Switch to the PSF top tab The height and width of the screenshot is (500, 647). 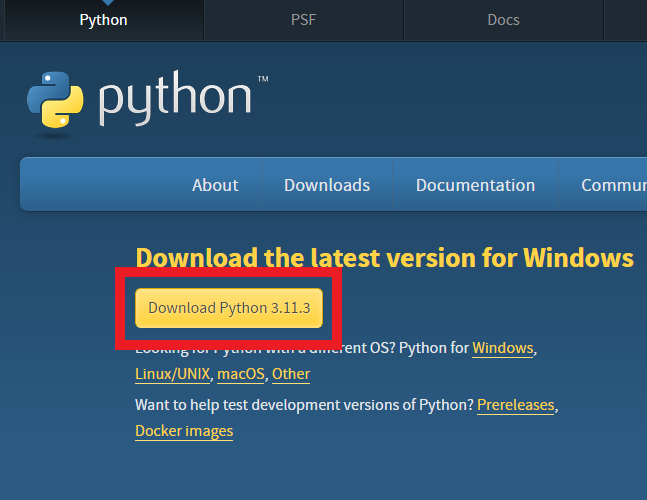click(x=304, y=20)
